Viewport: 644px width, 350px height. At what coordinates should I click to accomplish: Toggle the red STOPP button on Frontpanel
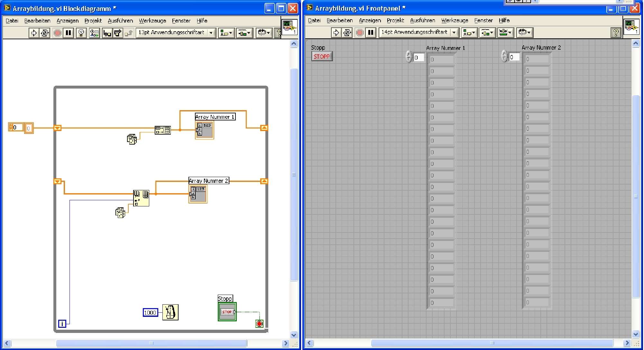tap(321, 57)
